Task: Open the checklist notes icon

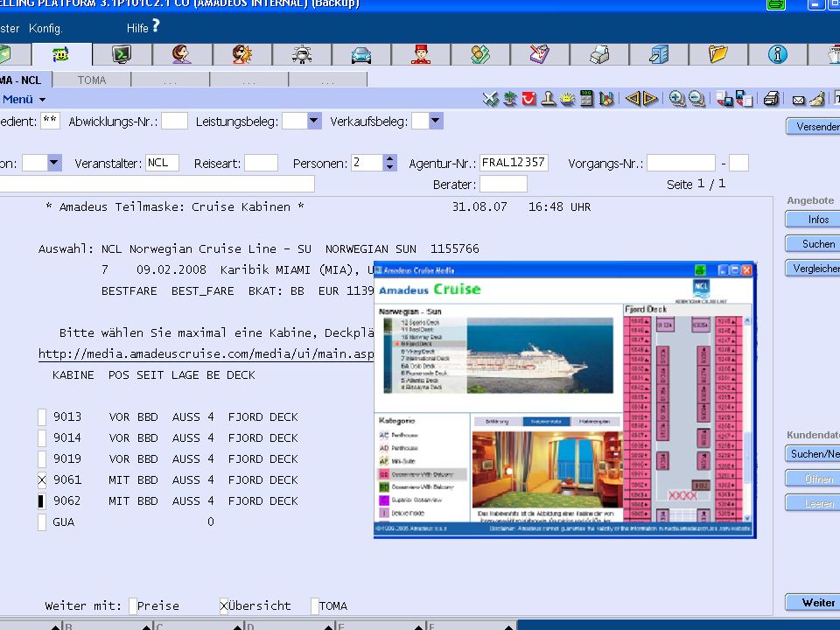Action: 540,54
